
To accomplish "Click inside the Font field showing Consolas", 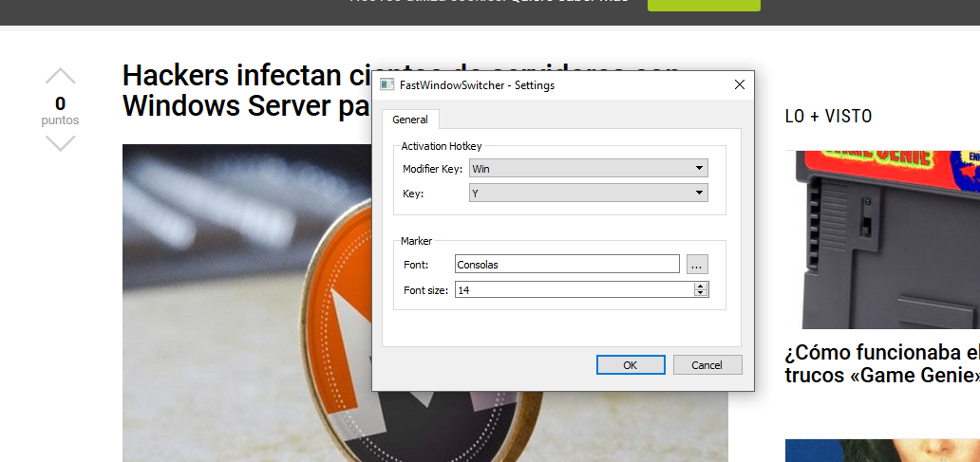I will (x=567, y=264).
